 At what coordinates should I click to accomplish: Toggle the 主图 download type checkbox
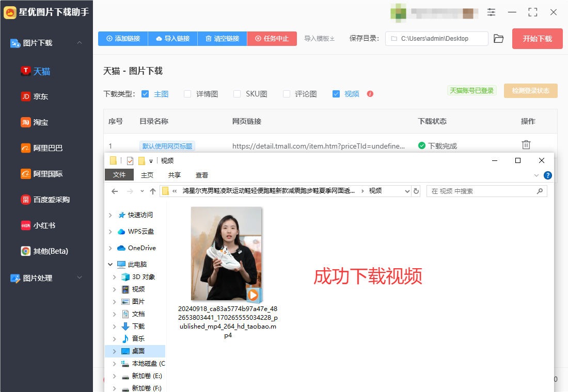145,94
